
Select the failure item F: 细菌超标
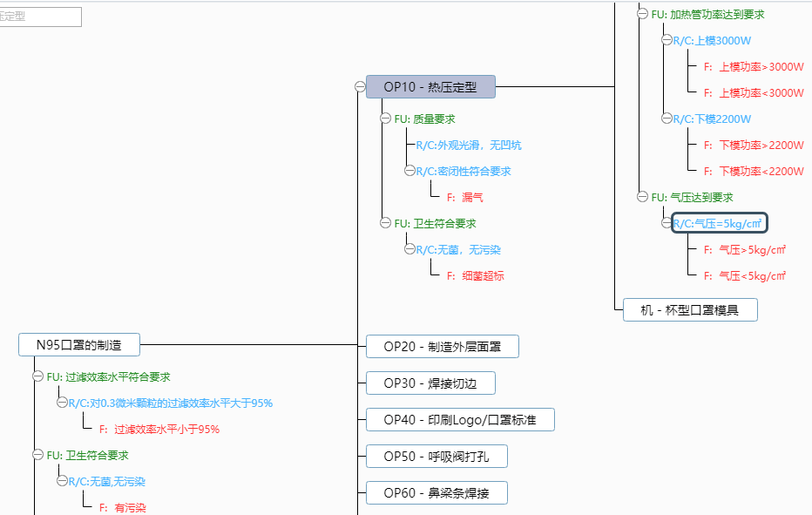(x=475, y=276)
